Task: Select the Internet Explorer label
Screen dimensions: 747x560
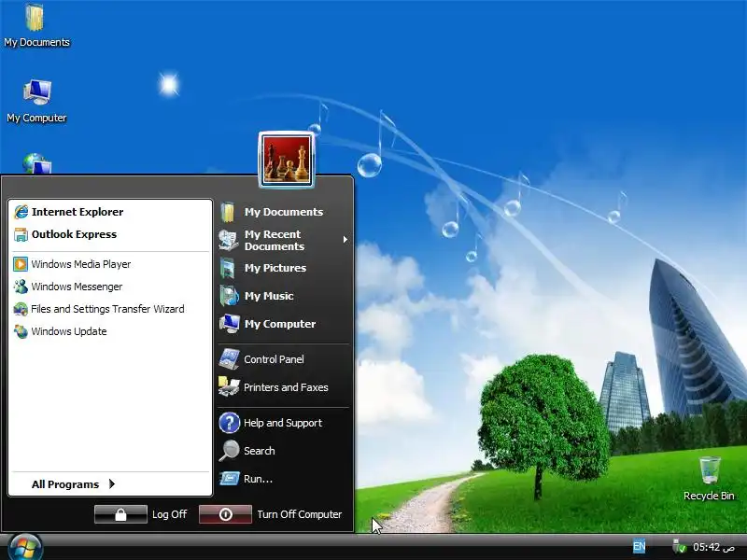Action: click(x=78, y=212)
